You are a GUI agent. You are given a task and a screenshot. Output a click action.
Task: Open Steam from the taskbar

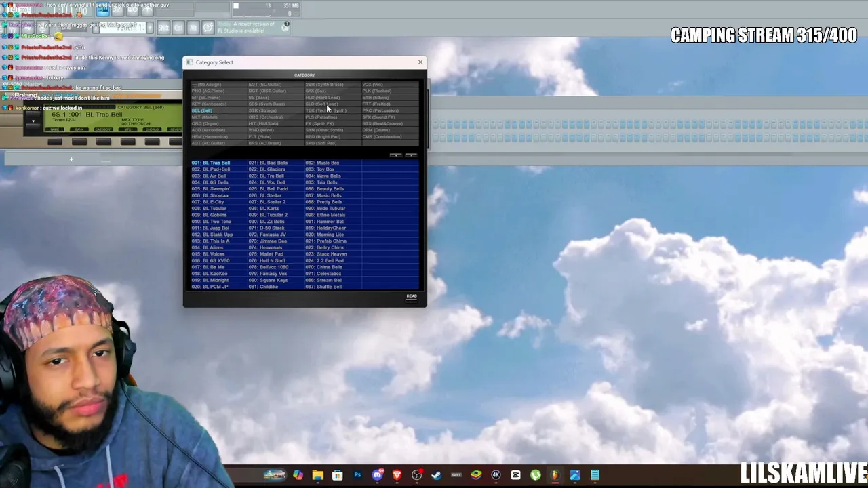point(436,475)
